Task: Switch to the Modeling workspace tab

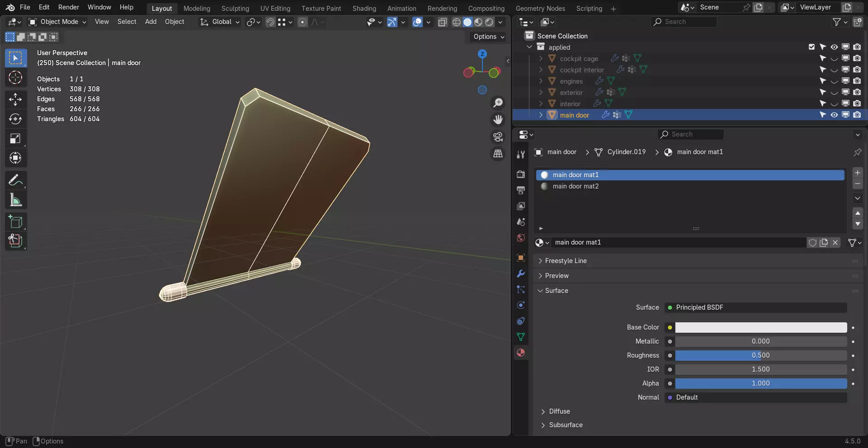Action: (x=197, y=9)
